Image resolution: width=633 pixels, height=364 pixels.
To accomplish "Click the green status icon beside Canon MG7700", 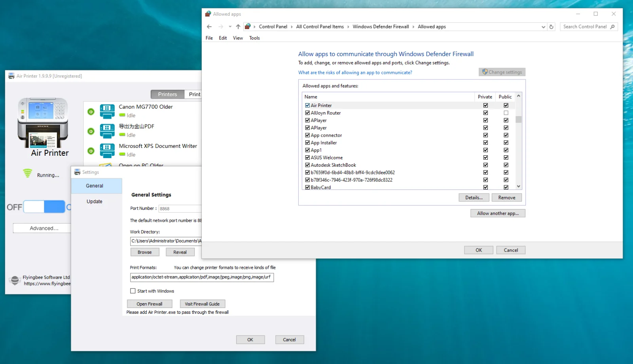I will coord(91,112).
